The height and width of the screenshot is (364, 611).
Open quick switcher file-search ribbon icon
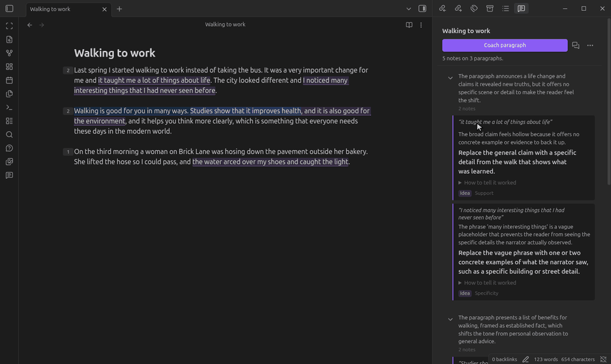pyautogui.click(x=10, y=39)
